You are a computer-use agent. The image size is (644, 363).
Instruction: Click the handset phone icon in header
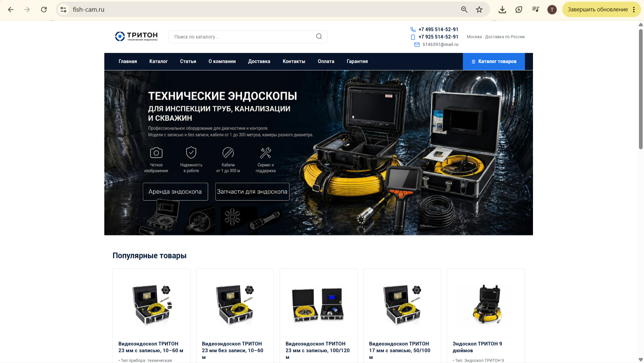pyautogui.click(x=413, y=30)
